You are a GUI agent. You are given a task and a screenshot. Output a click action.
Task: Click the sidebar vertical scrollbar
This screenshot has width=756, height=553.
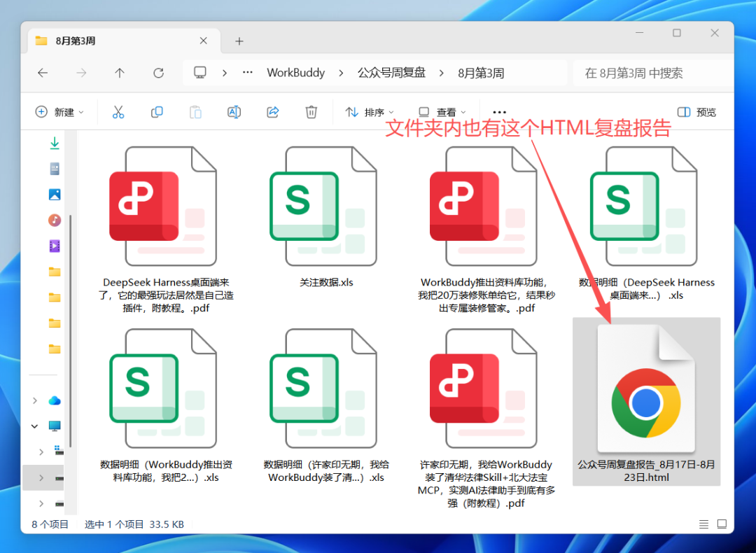pyautogui.click(x=71, y=330)
